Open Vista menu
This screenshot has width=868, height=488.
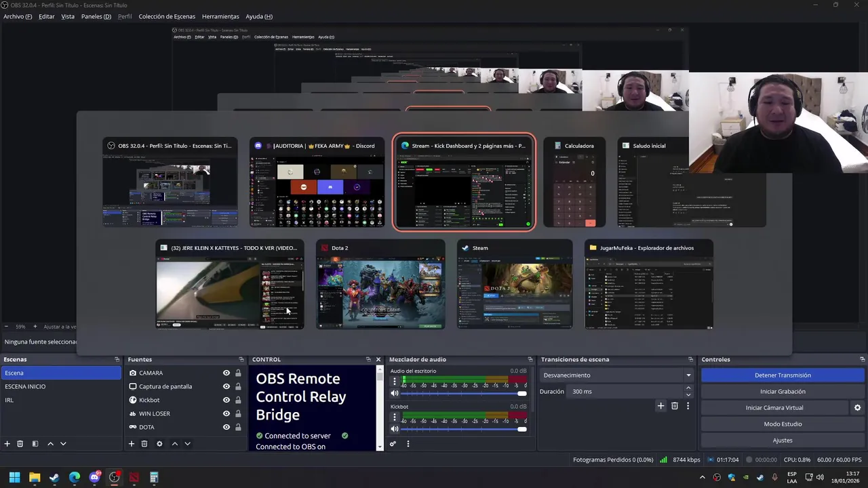[x=68, y=16]
